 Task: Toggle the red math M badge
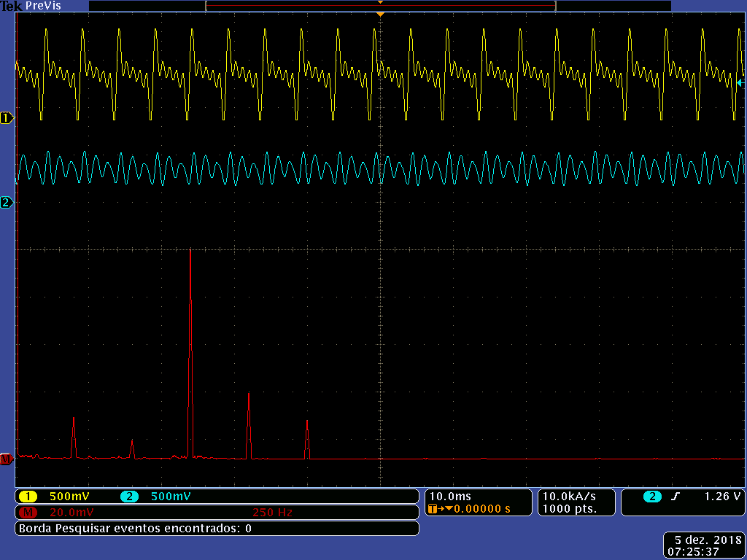point(28,512)
